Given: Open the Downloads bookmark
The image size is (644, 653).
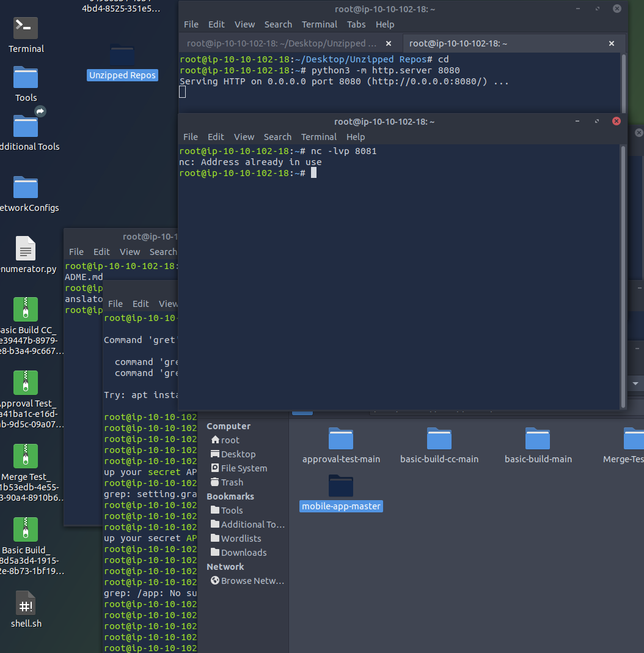Looking at the screenshot, I should (x=238, y=553).
